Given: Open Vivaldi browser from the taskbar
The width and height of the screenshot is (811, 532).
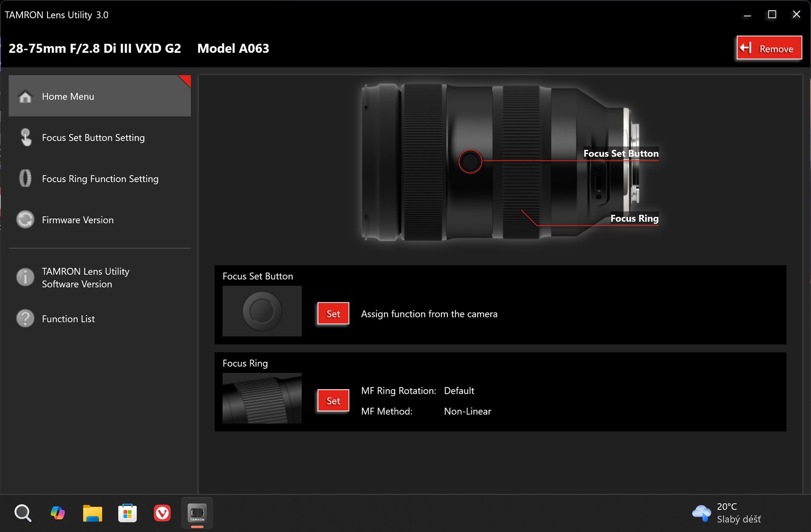Looking at the screenshot, I should (162, 513).
